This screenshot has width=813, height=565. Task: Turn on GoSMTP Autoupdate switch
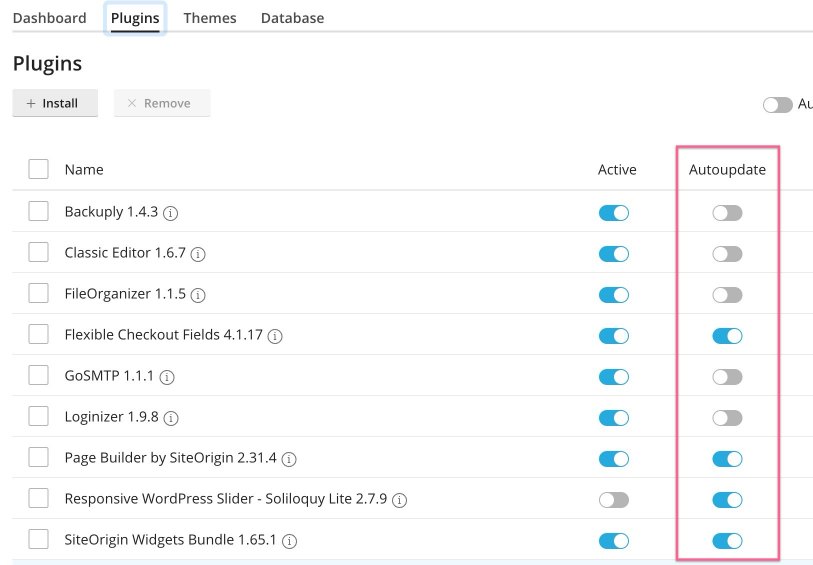(x=727, y=376)
